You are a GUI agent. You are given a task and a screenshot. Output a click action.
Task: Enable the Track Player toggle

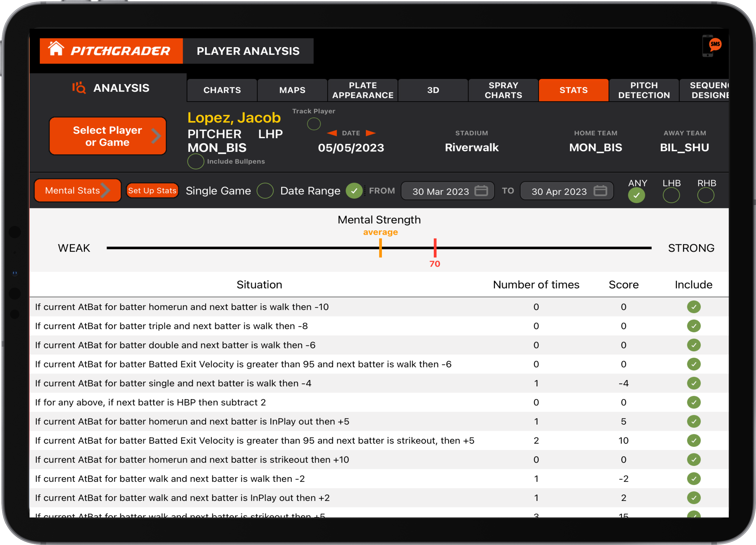(313, 124)
